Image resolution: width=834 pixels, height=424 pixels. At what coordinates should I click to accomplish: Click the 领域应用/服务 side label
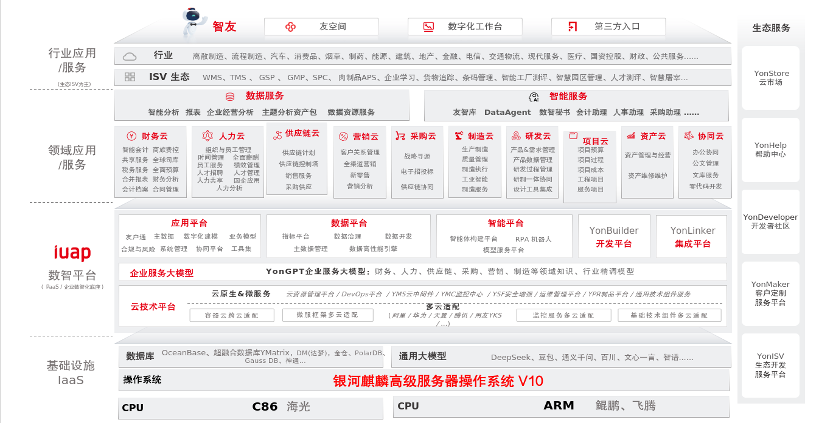point(72,157)
